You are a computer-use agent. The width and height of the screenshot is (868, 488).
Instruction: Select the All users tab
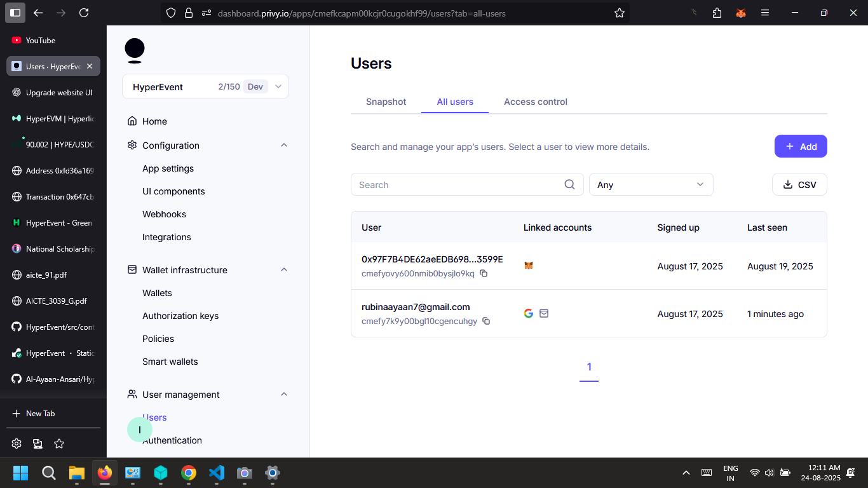point(455,102)
